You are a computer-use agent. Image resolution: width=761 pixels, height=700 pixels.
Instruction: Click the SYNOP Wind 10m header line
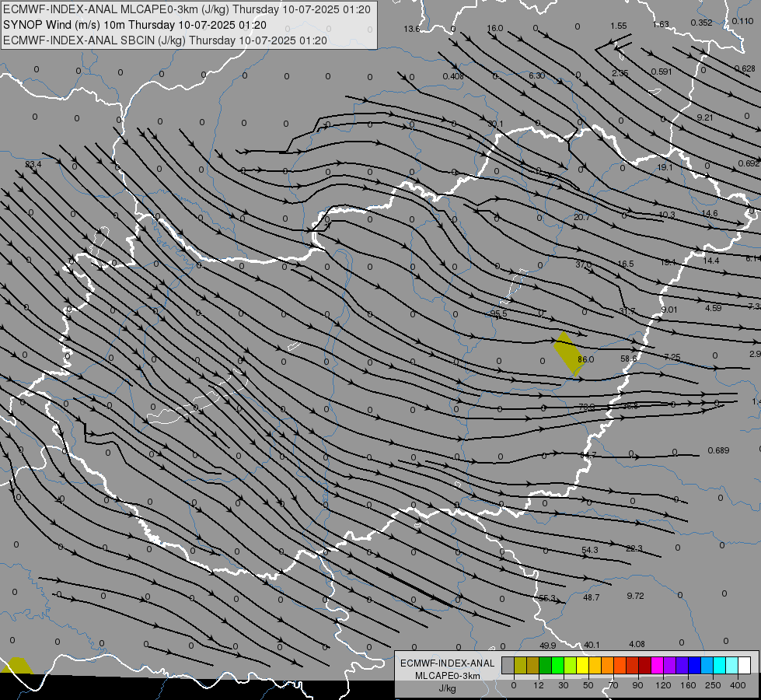click(135, 25)
